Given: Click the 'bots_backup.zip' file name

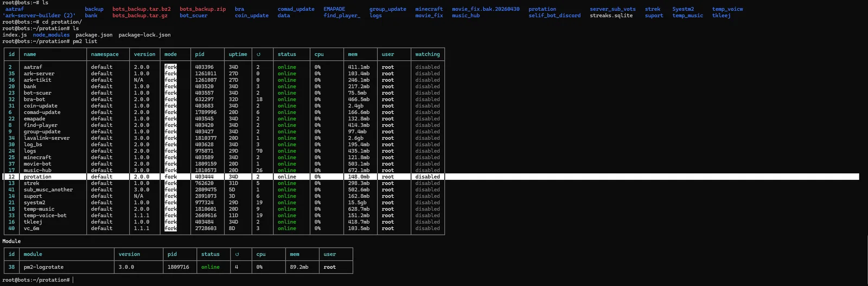Looking at the screenshot, I should (203, 9).
